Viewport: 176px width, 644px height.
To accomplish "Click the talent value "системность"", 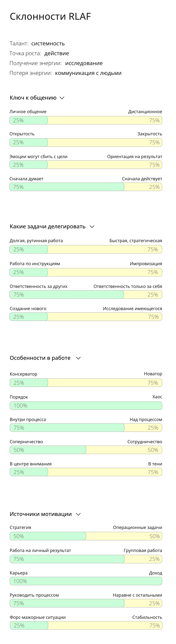I will [x=48, y=44].
